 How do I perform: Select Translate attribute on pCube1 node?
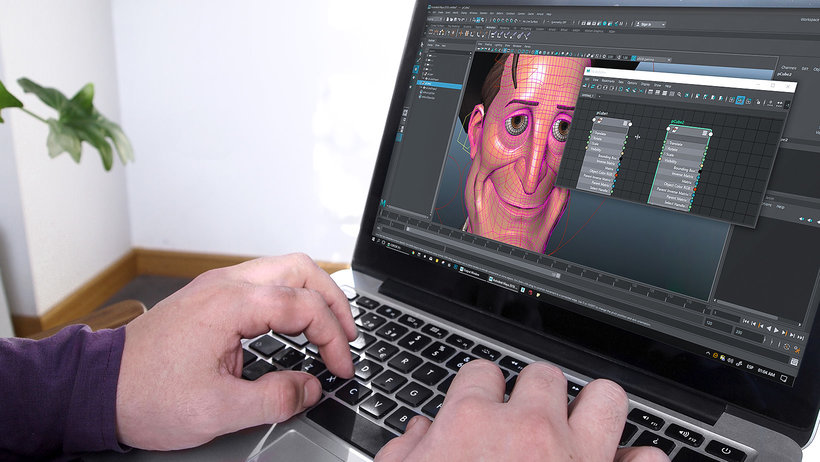[x=600, y=133]
